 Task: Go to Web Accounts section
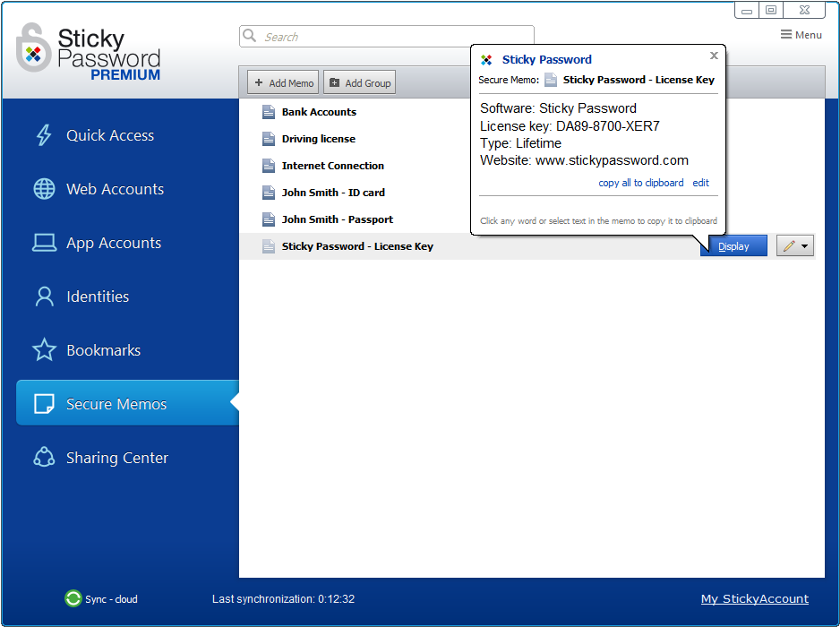click(115, 189)
